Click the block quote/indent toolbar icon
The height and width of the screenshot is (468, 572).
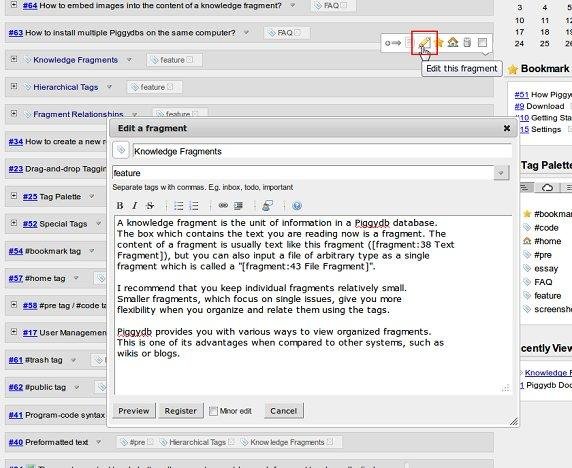coord(238,206)
